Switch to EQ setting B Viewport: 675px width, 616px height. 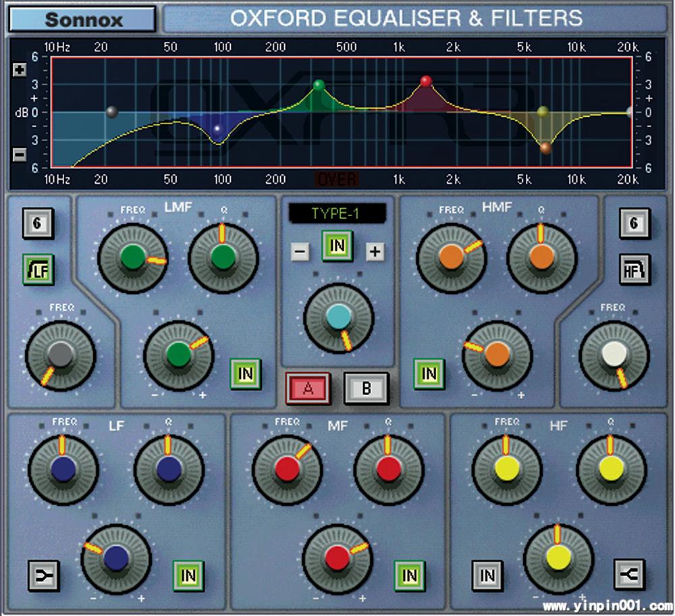click(367, 388)
